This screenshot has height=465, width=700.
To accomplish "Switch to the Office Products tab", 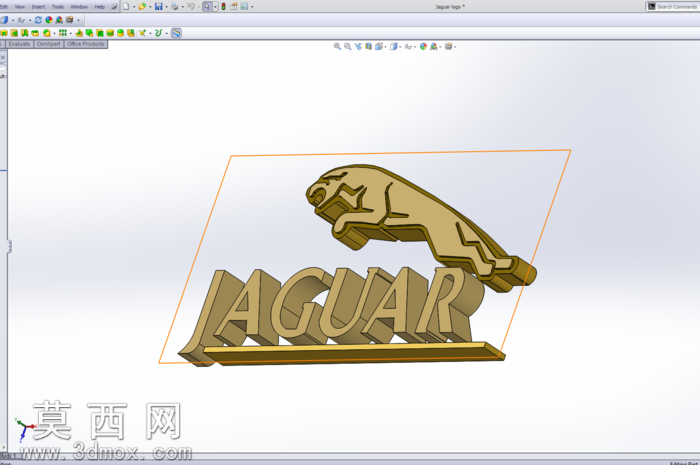I will (86, 44).
